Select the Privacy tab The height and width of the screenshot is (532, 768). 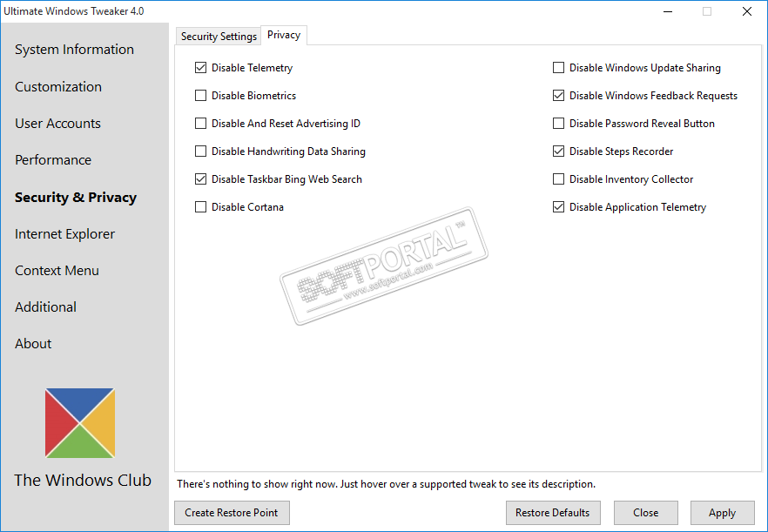click(284, 36)
